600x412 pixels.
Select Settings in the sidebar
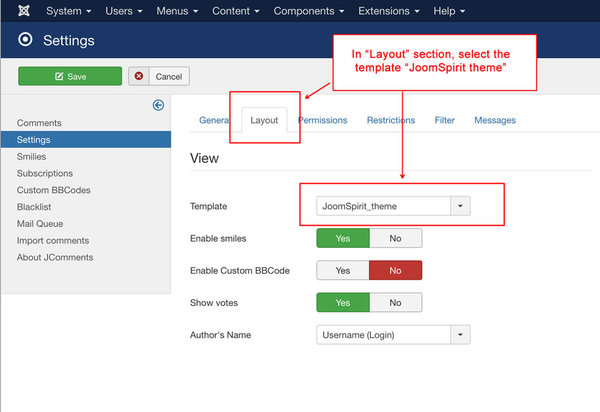point(86,140)
